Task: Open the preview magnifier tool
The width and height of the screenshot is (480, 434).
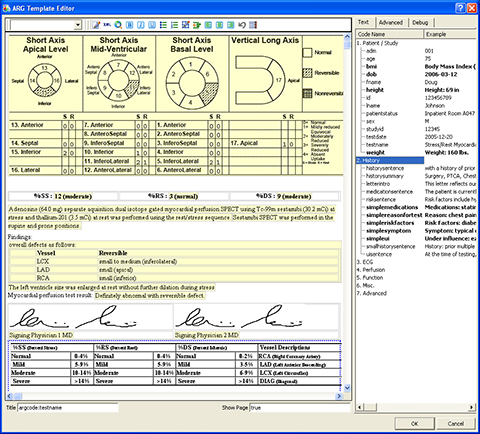Action: (x=118, y=25)
